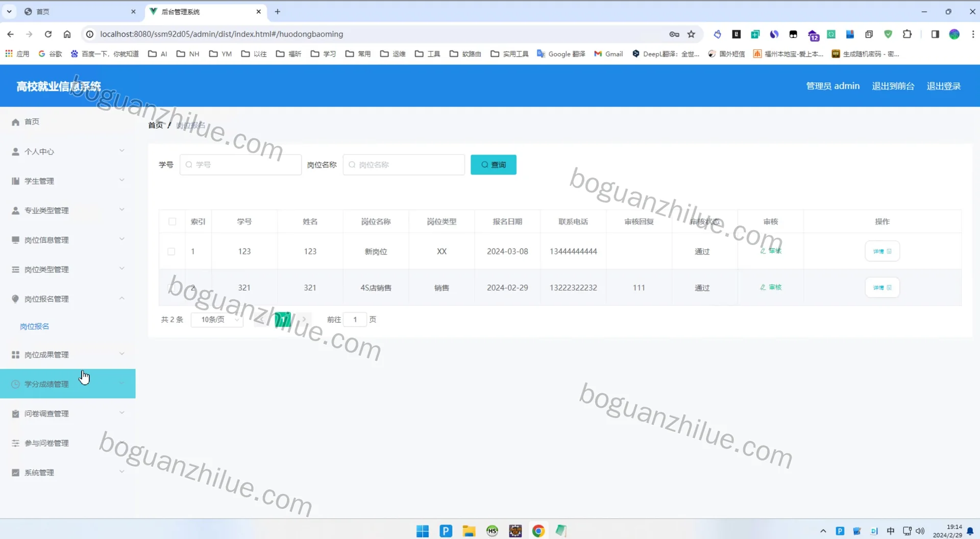Click the 查询 search button
Viewport: 980px width, 539px height.
[493, 165]
